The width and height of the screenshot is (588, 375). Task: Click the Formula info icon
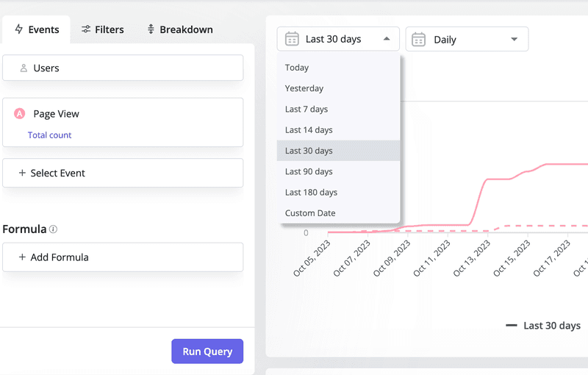(x=53, y=229)
